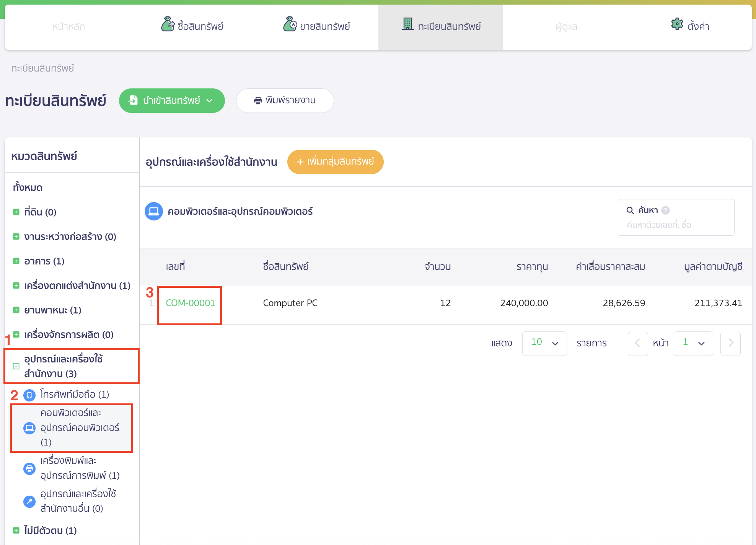The height and width of the screenshot is (545, 756).
Task: Collapse the อุปกรณ์และเครื่องใช้สำนักงาน (3) category
Action: [x=16, y=366]
